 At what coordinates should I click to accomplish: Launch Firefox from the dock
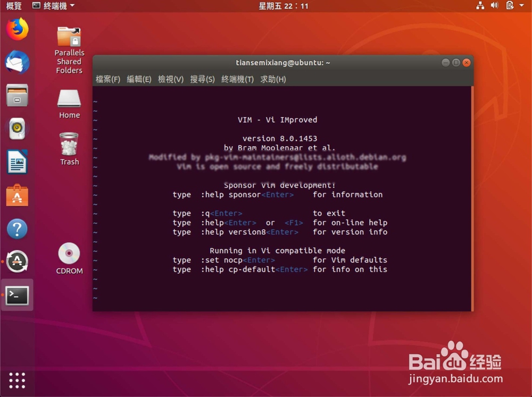point(18,29)
